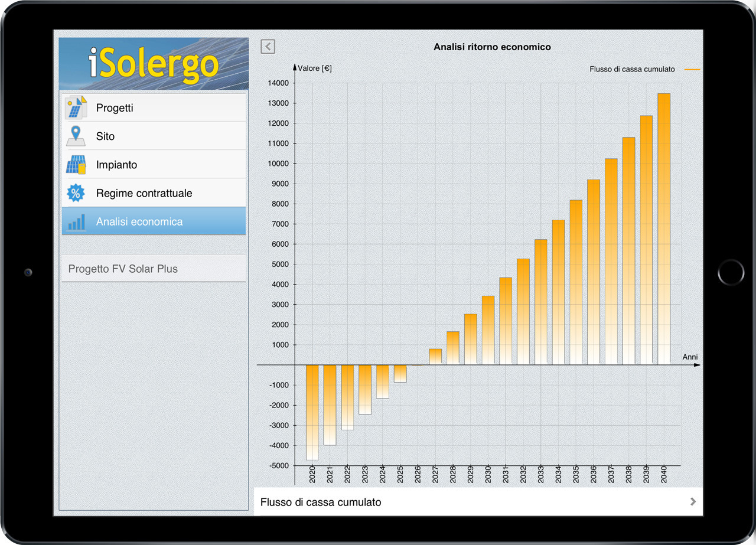The width and height of the screenshot is (756, 545).
Task: Select the Analisi economica menu item
Action: tap(154, 221)
